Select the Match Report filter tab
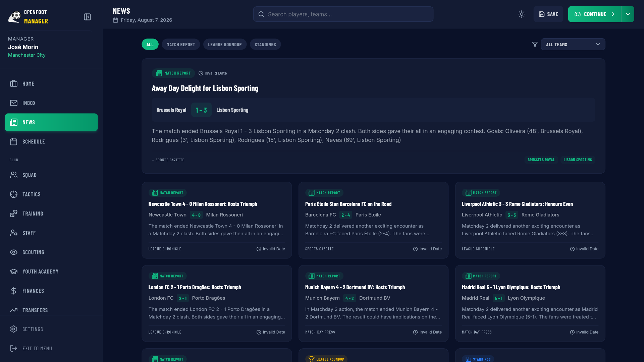 pos(180,45)
